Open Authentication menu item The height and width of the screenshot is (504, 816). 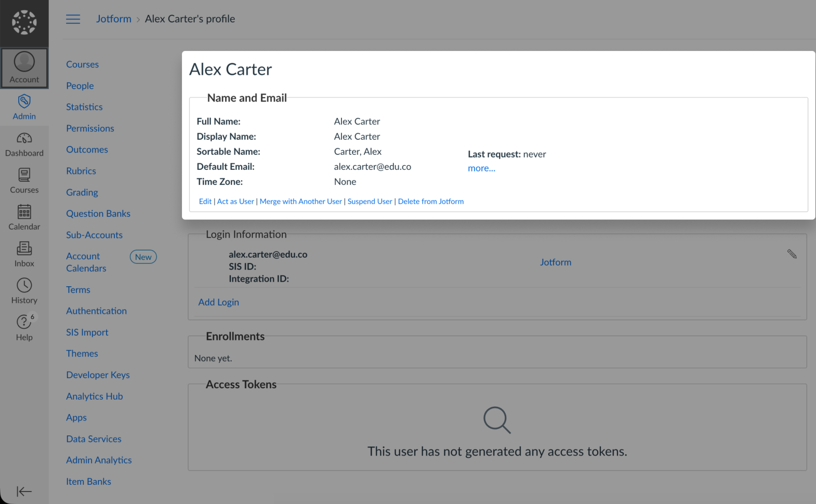(x=96, y=311)
